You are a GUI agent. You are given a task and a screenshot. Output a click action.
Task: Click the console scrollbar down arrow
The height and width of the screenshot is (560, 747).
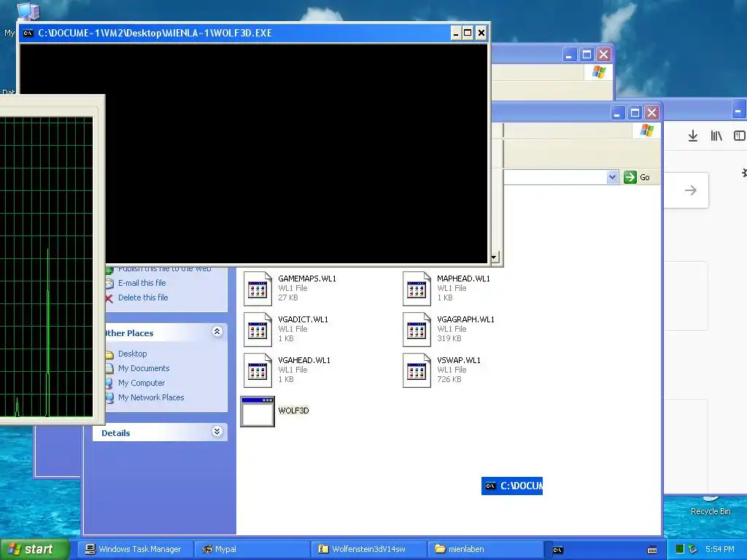point(494,257)
